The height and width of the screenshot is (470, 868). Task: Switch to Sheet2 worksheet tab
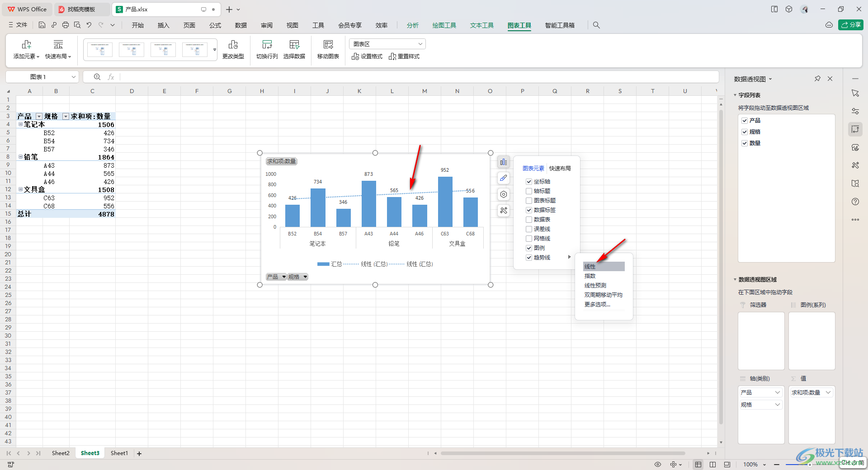coord(61,453)
